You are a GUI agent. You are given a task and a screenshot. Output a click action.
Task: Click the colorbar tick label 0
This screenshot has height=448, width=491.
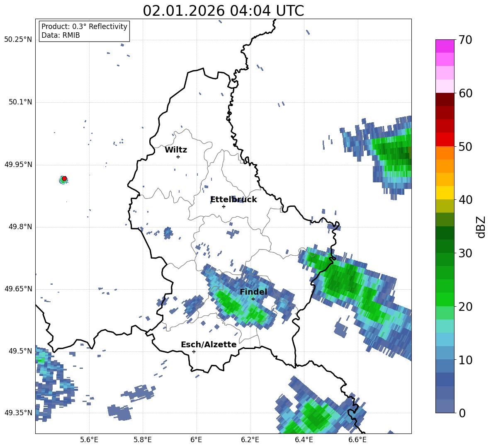462,413
